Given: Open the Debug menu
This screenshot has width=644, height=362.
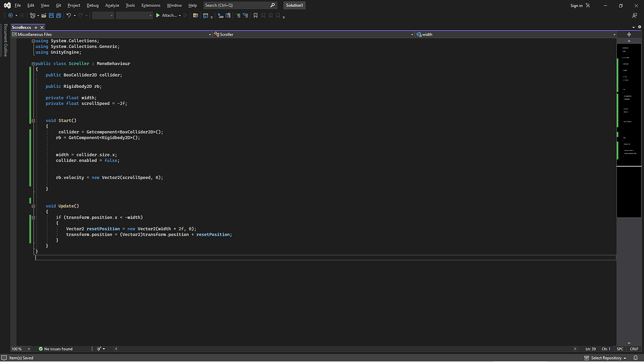Looking at the screenshot, I should point(92,5).
